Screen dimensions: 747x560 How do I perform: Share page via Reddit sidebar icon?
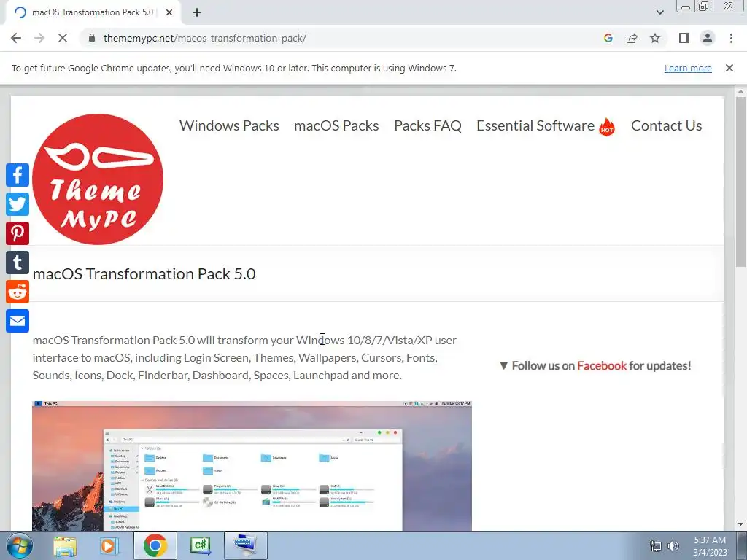tap(18, 292)
